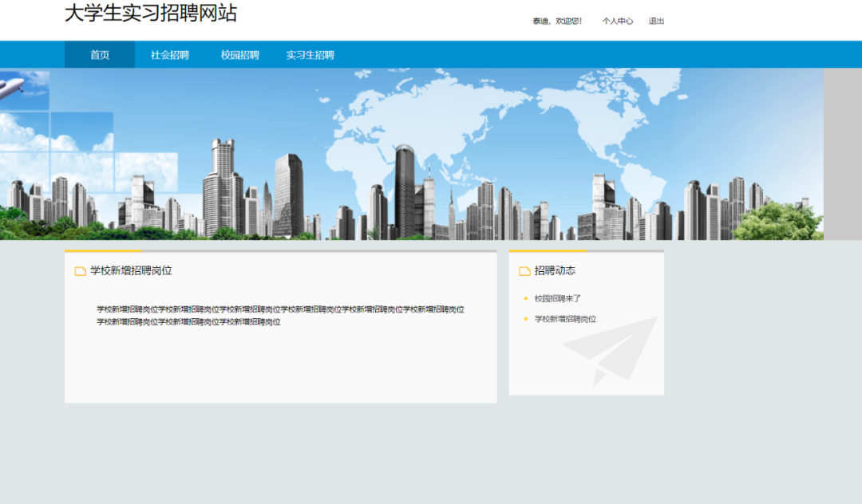The width and height of the screenshot is (862, 504).
Task: Click the 学校新增招聘岗位 panel heading
Action: 132,270
